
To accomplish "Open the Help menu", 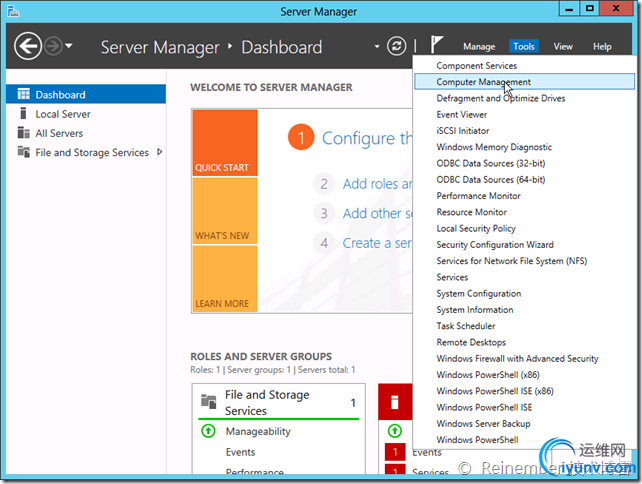I will click(x=602, y=47).
